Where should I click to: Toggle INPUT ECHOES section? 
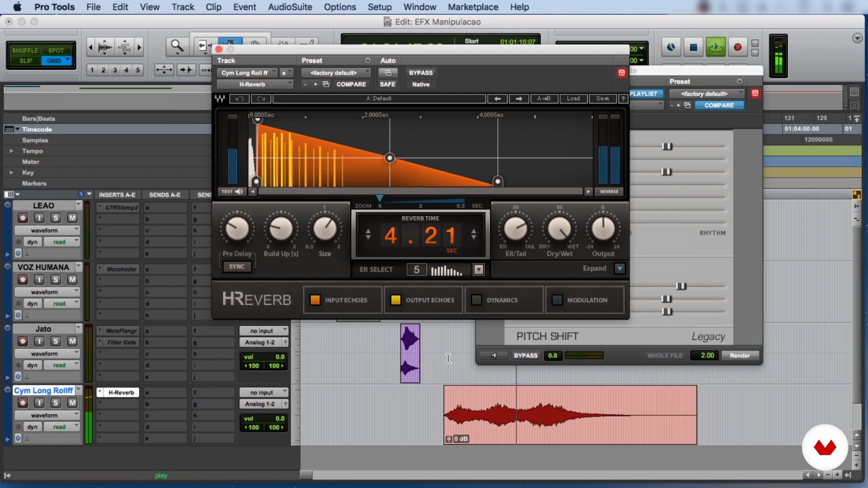click(342, 300)
